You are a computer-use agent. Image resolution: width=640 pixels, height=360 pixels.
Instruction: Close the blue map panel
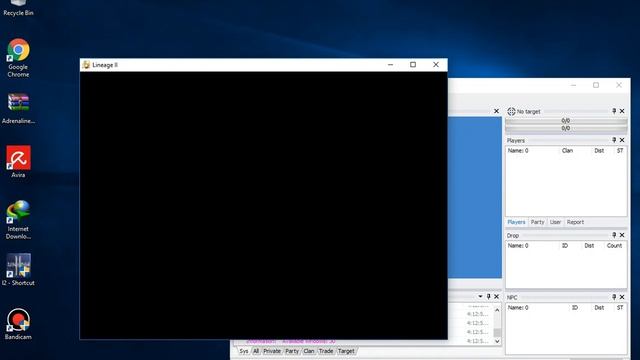[x=496, y=111]
